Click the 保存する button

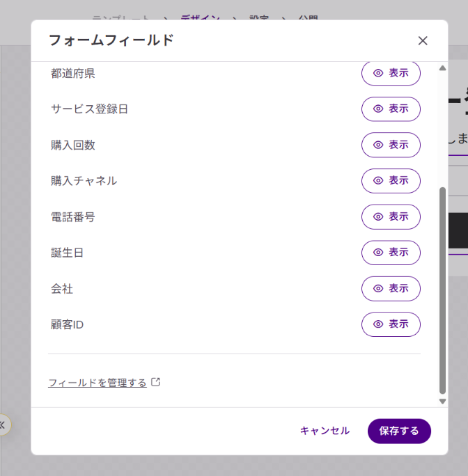399,431
